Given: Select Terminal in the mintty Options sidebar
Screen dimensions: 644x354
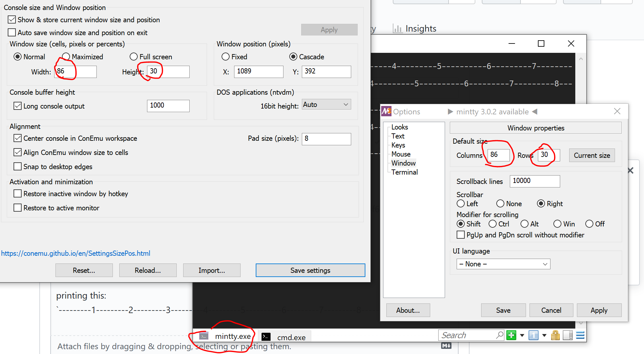Looking at the screenshot, I should pyautogui.click(x=404, y=172).
